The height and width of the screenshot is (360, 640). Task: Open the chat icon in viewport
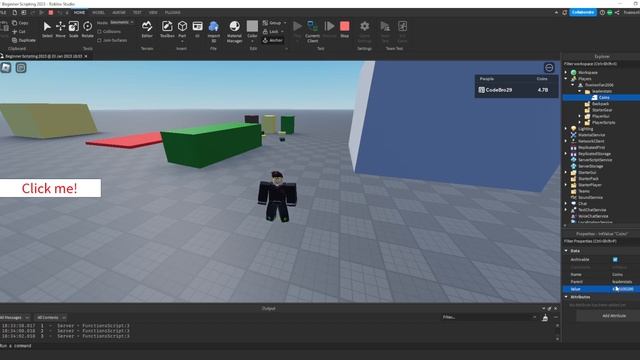point(21,67)
